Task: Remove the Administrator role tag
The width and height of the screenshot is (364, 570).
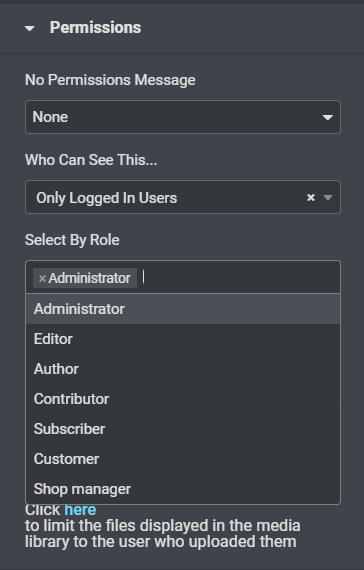Action: pos(42,278)
